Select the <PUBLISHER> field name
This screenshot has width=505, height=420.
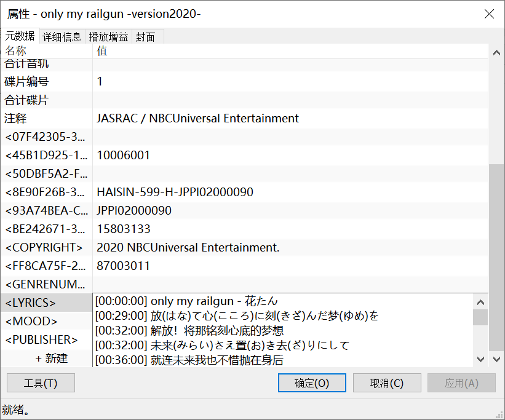click(x=41, y=339)
